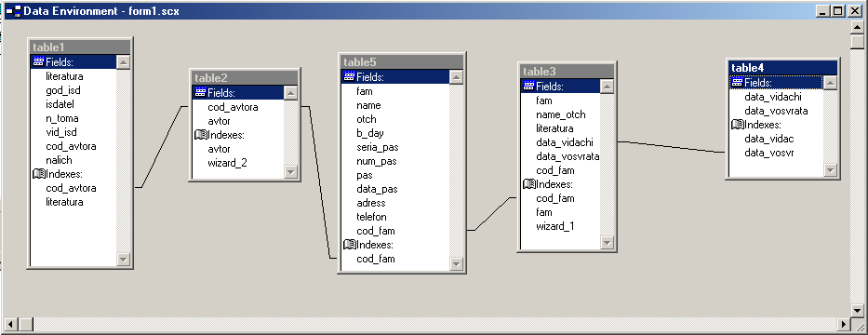Close the Data Environment window

pos(854,10)
